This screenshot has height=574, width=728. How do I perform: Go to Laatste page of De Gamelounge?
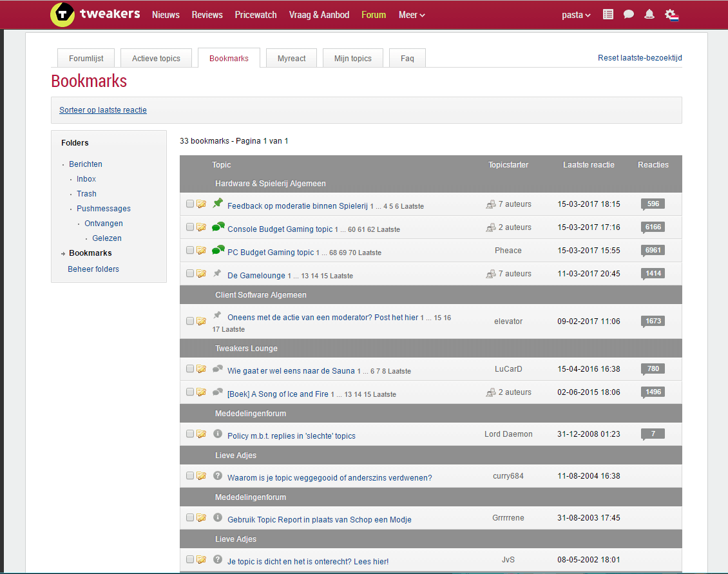(x=341, y=276)
